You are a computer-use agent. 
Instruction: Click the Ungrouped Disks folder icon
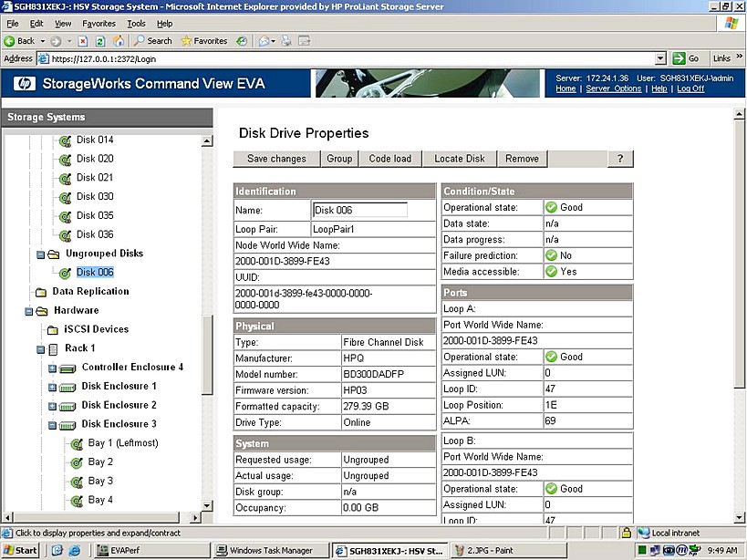pyautogui.click(x=53, y=254)
